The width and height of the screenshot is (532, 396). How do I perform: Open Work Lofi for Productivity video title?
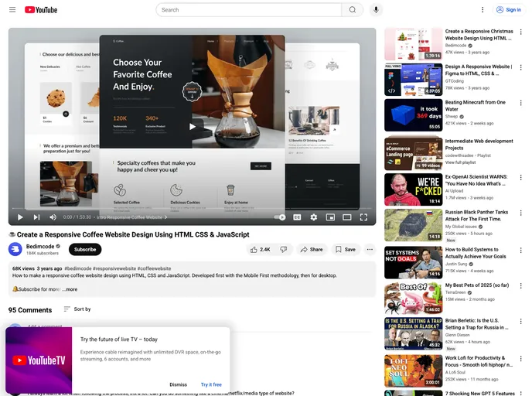(x=479, y=361)
